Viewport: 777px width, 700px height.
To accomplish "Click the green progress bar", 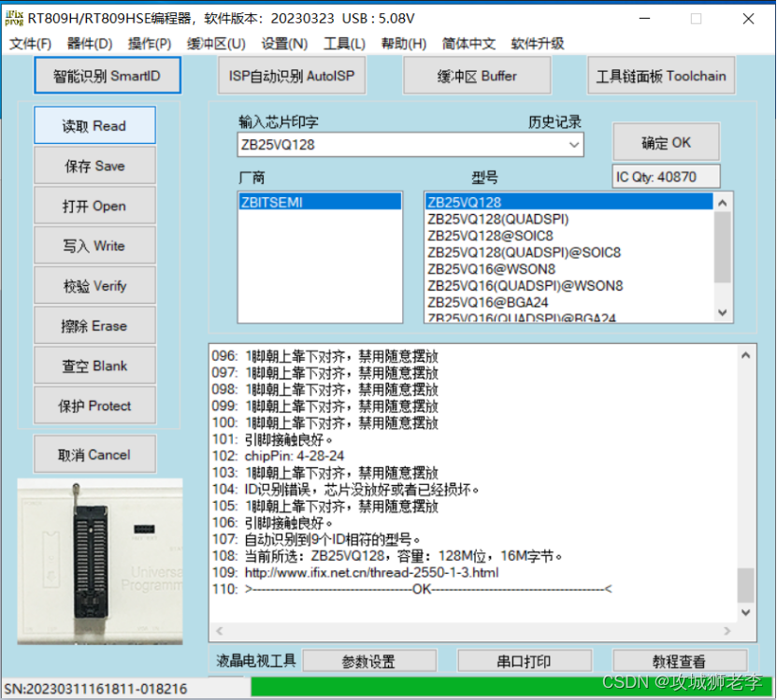I will coord(512,688).
